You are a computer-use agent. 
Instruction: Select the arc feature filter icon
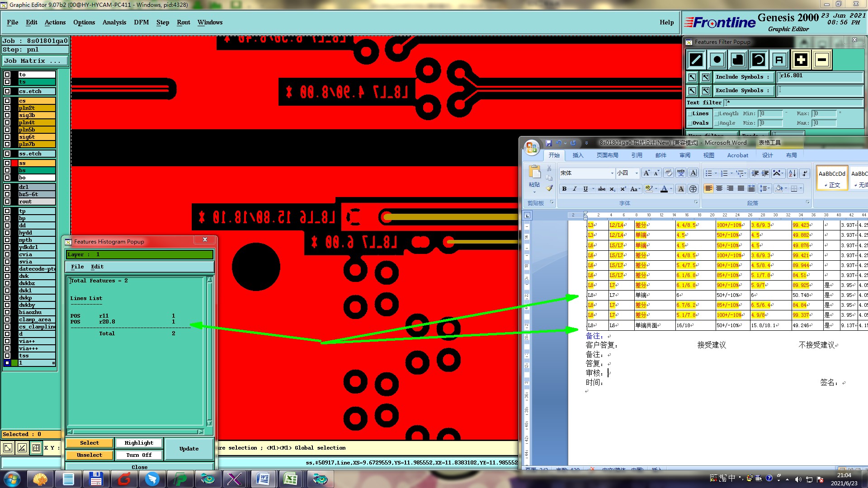(759, 60)
